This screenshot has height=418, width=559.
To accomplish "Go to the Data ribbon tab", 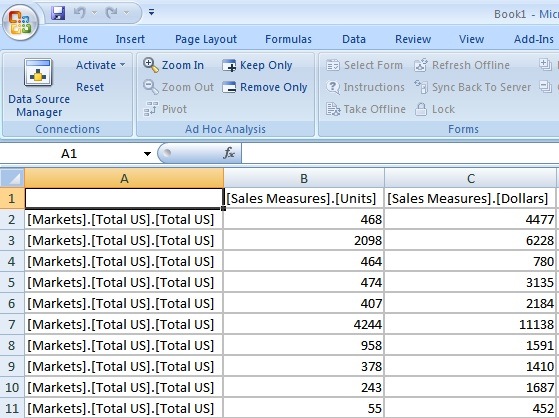I will pos(354,39).
